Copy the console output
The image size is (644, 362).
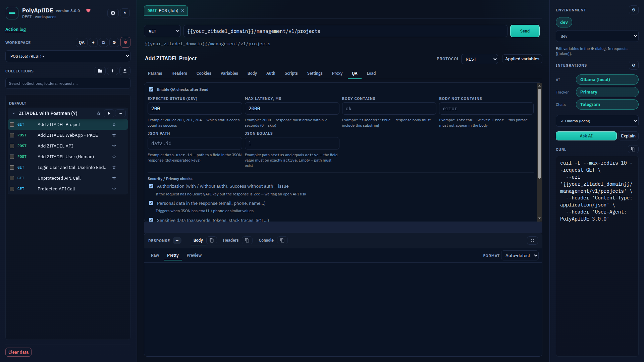pos(282,240)
